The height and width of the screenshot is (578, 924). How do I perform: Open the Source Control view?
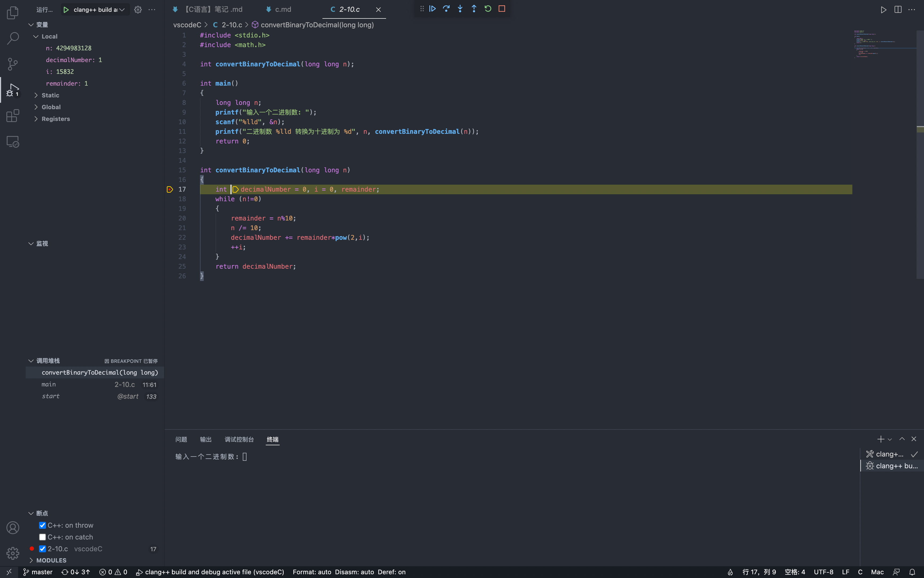click(13, 64)
